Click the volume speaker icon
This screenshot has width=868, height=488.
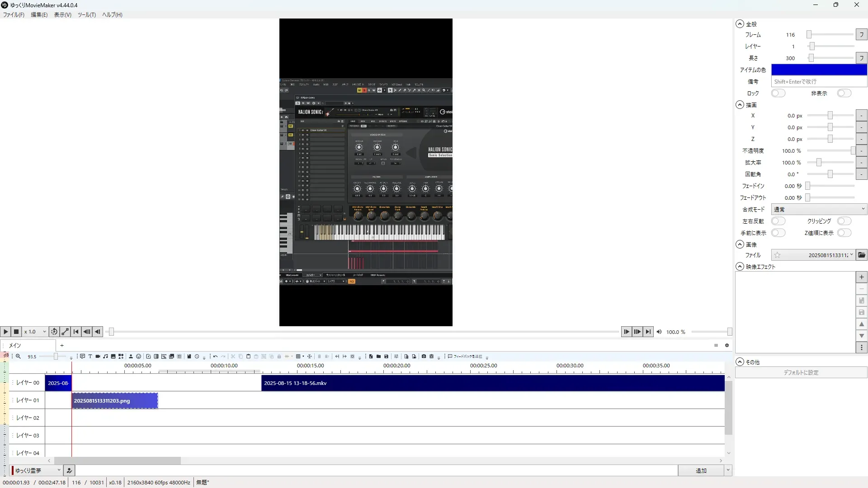659,332
